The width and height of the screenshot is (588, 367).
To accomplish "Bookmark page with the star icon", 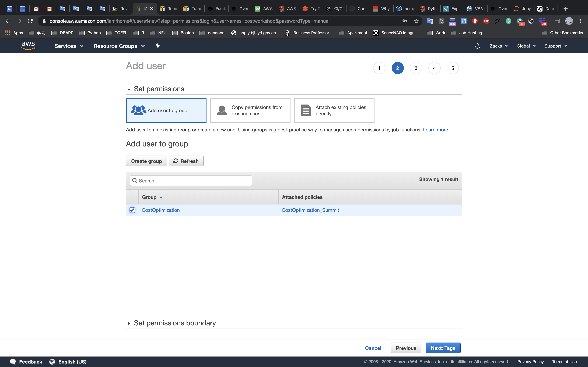I will click(x=416, y=21).
